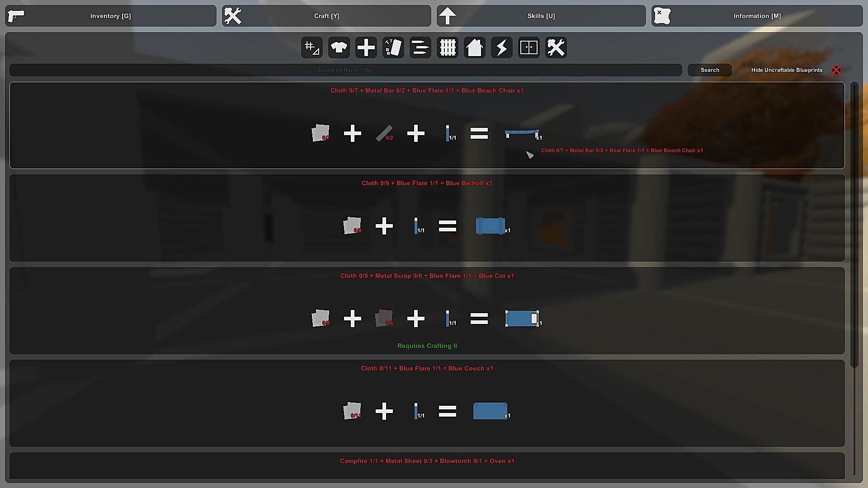Select the clothing filter icon
Viewport: 868px width, 488px height.
339,47
